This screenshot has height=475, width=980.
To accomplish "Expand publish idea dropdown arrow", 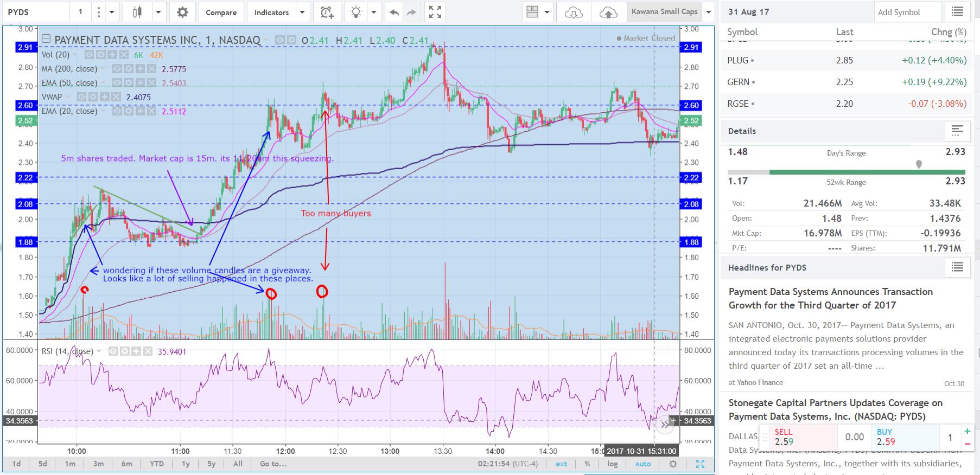I will click(x=374, y=12).
